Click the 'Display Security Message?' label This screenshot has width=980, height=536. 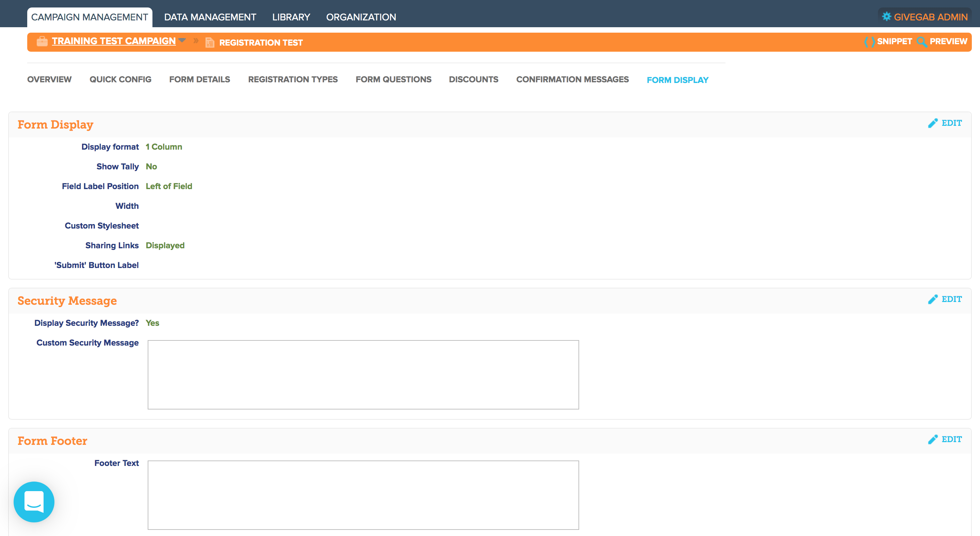pos(86,323)
